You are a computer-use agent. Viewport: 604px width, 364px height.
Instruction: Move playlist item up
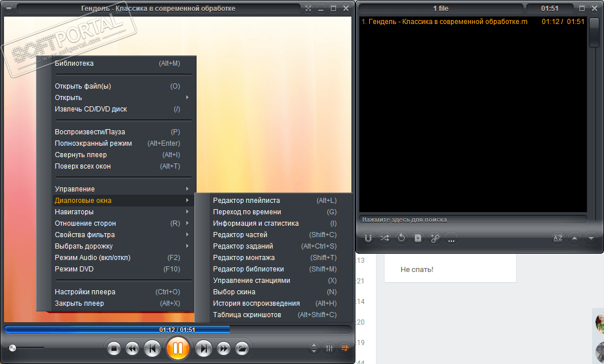(574, 238)
